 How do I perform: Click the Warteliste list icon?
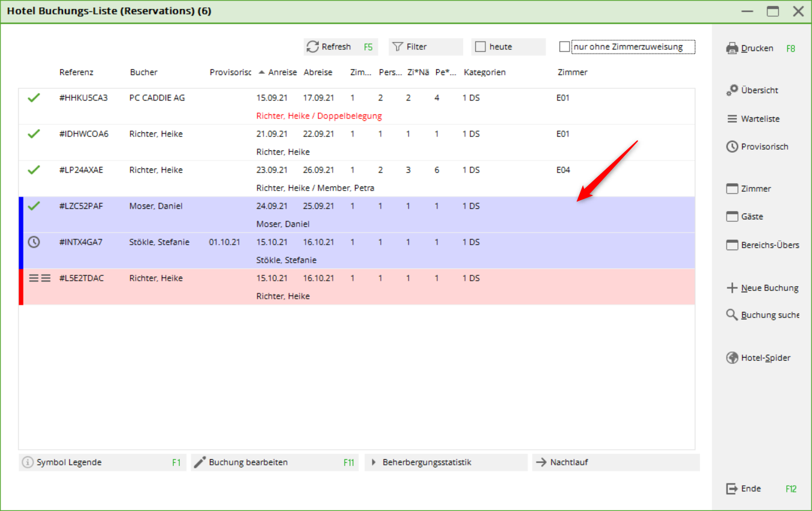(732, 119)
